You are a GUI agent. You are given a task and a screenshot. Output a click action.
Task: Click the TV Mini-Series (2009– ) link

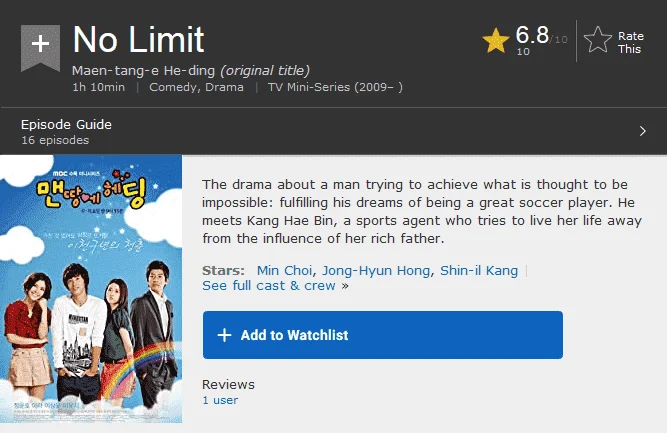[x=335, y=87]
